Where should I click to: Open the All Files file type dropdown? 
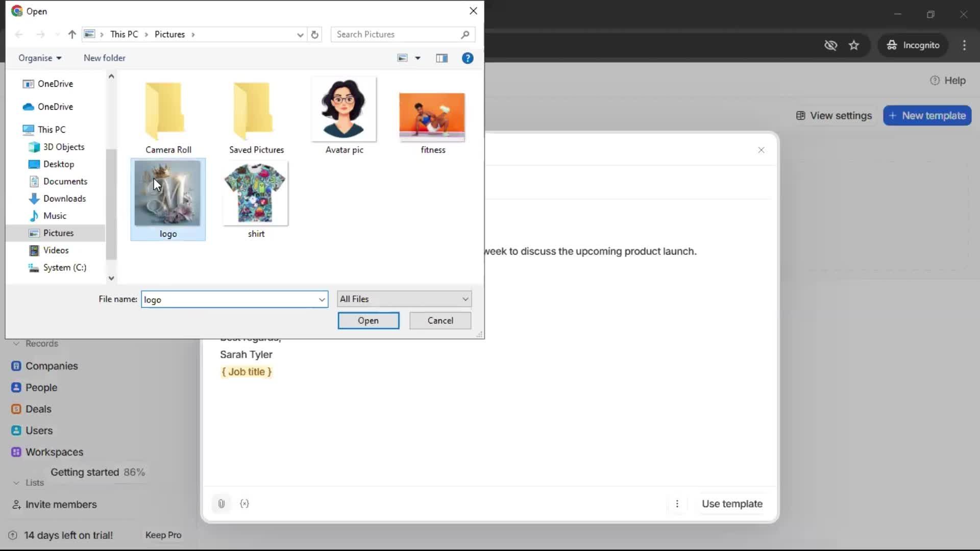pyautogui.click(x=464, y=298)
